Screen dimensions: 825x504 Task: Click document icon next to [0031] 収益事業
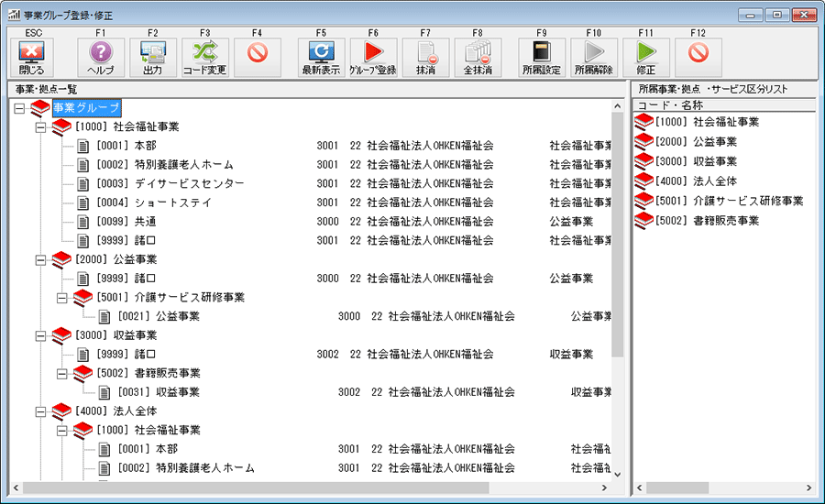click(104, 392)
